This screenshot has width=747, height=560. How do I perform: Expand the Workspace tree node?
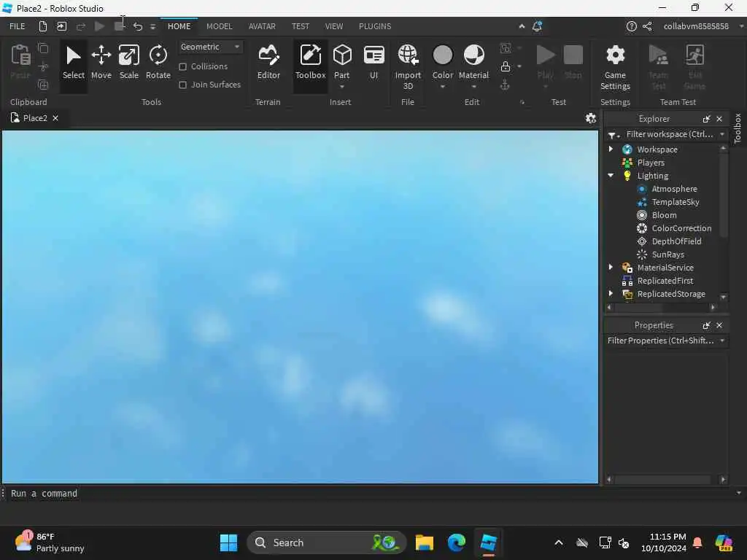pos(611,149)
